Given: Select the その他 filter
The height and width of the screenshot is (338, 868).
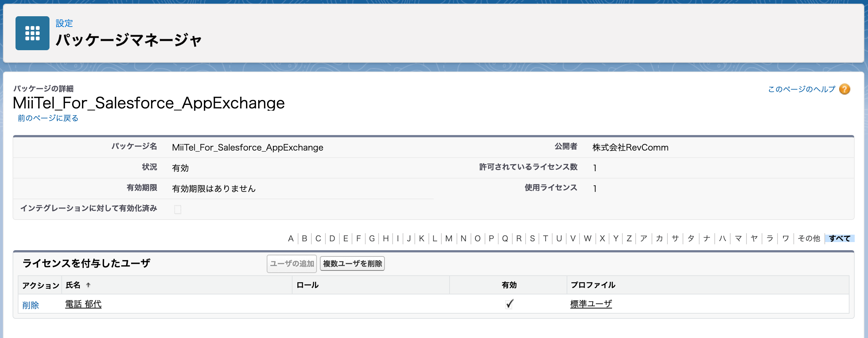Looking at the screenshot, I should point(809,238).
